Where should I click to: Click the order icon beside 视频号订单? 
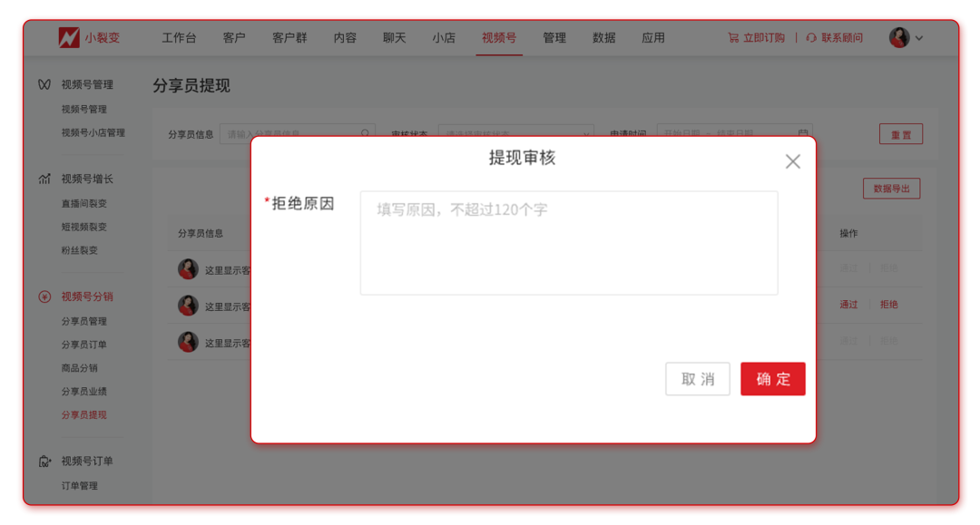pos(44,461)
